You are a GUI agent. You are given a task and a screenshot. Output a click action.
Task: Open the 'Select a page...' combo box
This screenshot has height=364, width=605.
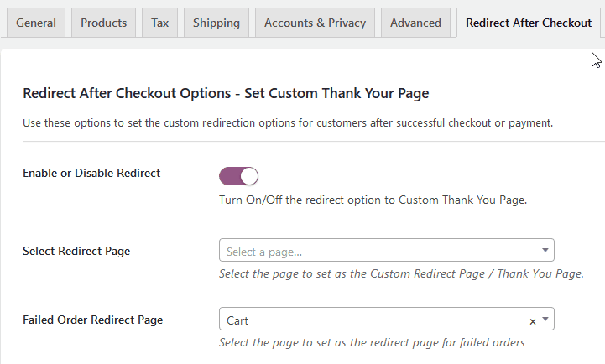(387, 250)
